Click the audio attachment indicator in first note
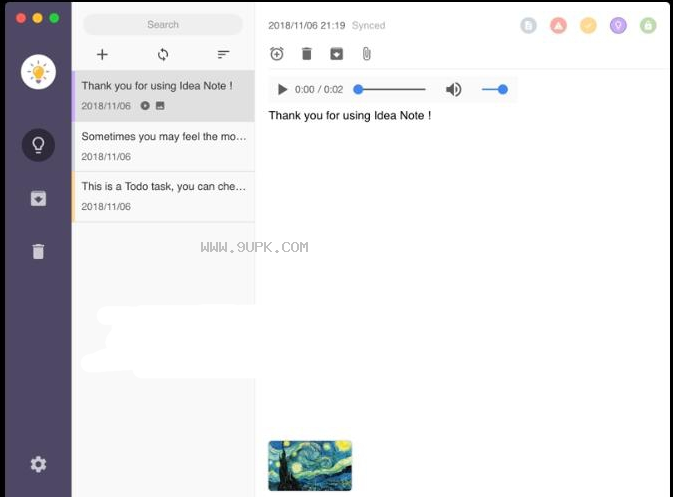 [145, 106]
